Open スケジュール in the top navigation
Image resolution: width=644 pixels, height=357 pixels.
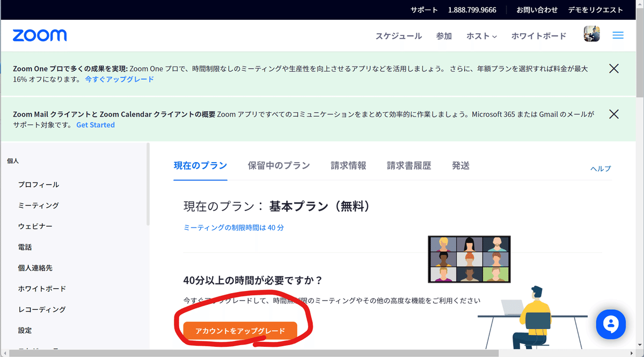[399, 36]
